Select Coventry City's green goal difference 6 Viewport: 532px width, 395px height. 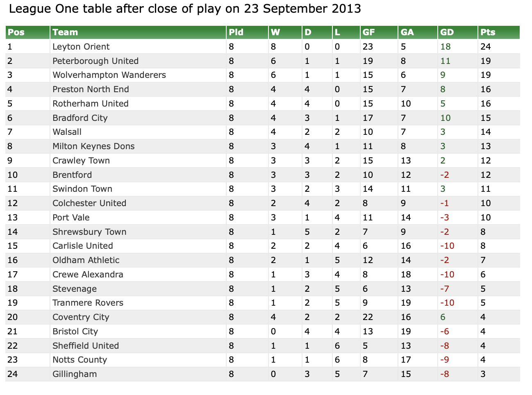click(x=443, y=317)
